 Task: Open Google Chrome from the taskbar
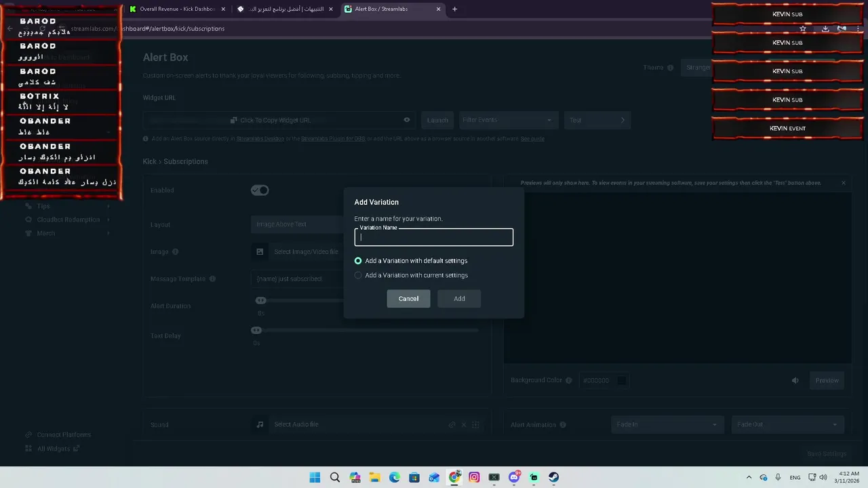pos(454,477)
